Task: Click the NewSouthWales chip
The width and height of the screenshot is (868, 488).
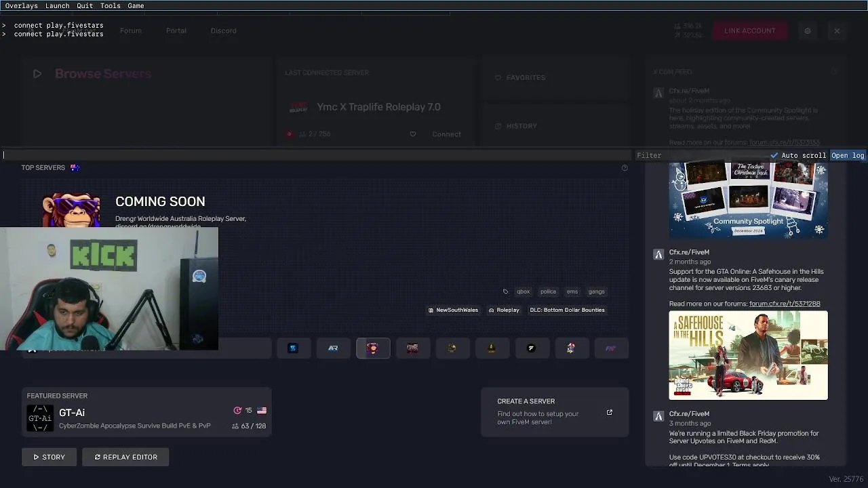Action: (453, 310)
